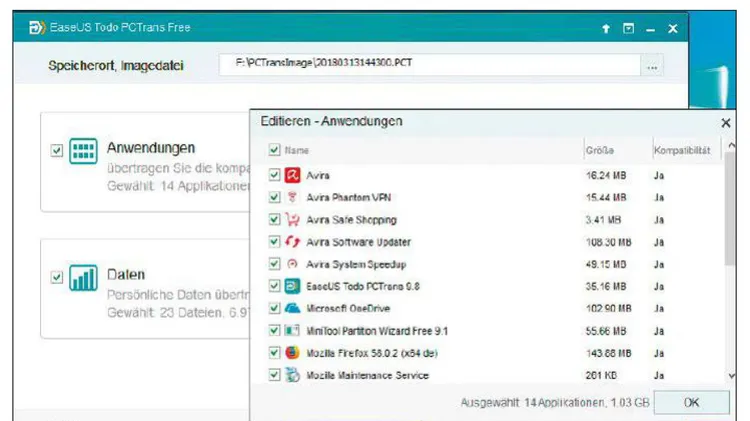This screenshot has width=750, height=421.
Task: Toggle the Daten checkbox in main window
Action: (x=56, y=277)
